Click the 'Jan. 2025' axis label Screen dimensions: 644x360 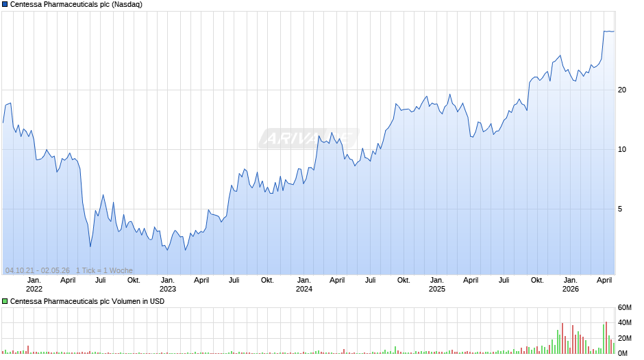coord(437,285)
